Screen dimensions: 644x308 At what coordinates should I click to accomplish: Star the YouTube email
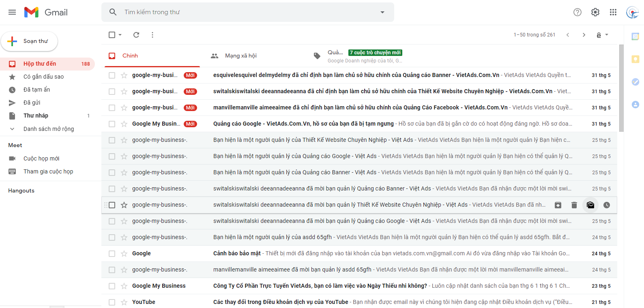124,302
